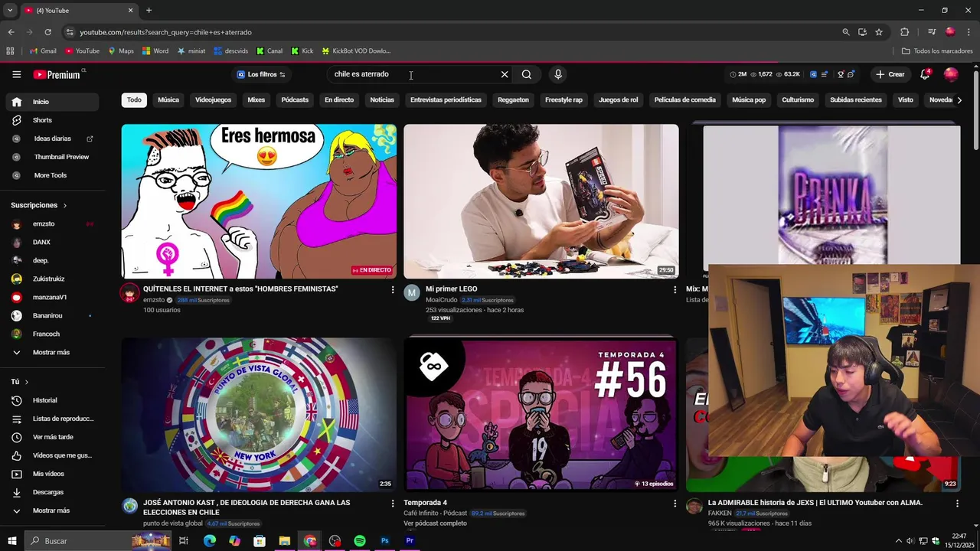Open the Kick bookmark
This screenshot has height=551, width=980.
[302, 51]
